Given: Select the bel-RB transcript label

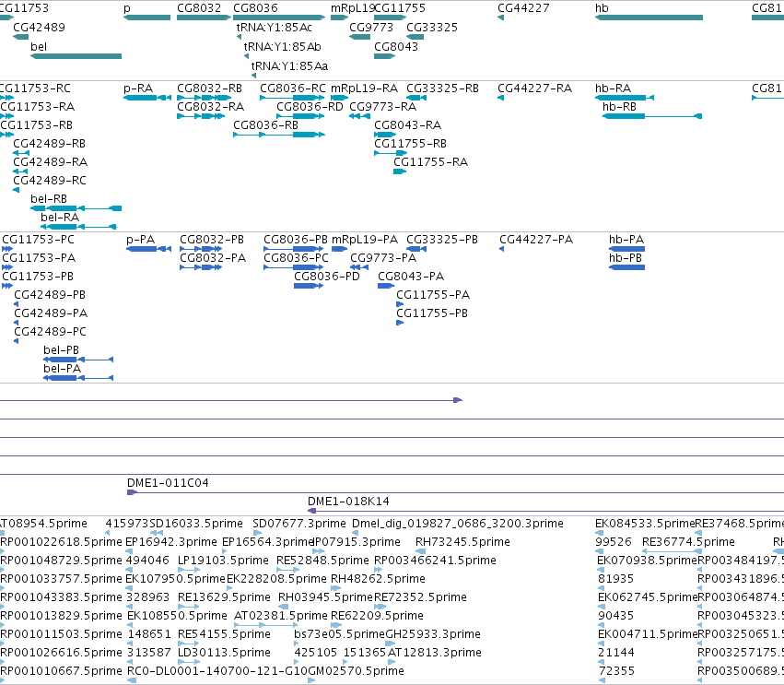Looking at the screenshot, I should 49,199.
